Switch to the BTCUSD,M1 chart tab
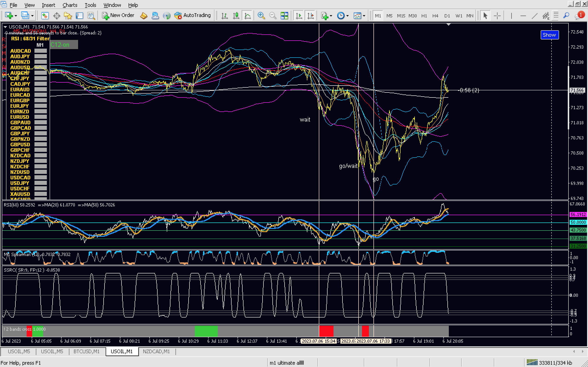The width and height of the screenshot is (588, 367). pyautogui.click(x=87, y=351)
